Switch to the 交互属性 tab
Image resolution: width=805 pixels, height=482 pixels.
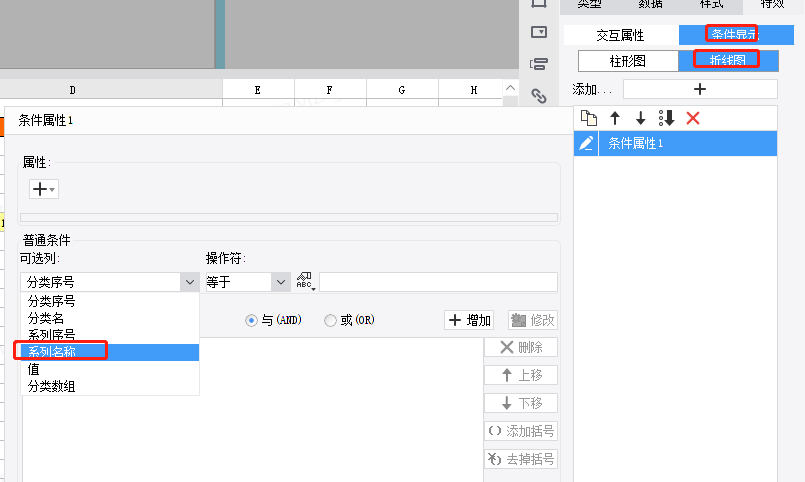pos(620,35)
